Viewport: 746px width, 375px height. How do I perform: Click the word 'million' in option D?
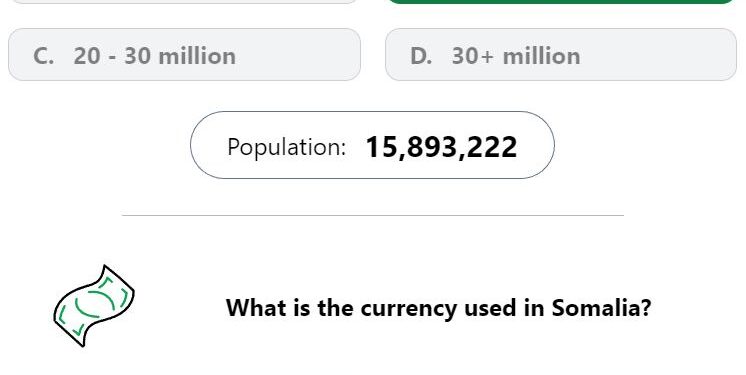(x=541, y=56)
